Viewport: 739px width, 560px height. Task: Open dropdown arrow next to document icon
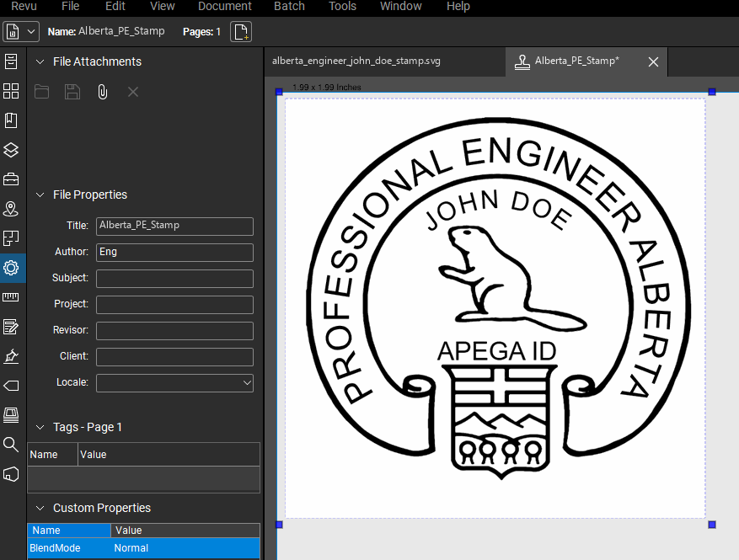31,32
